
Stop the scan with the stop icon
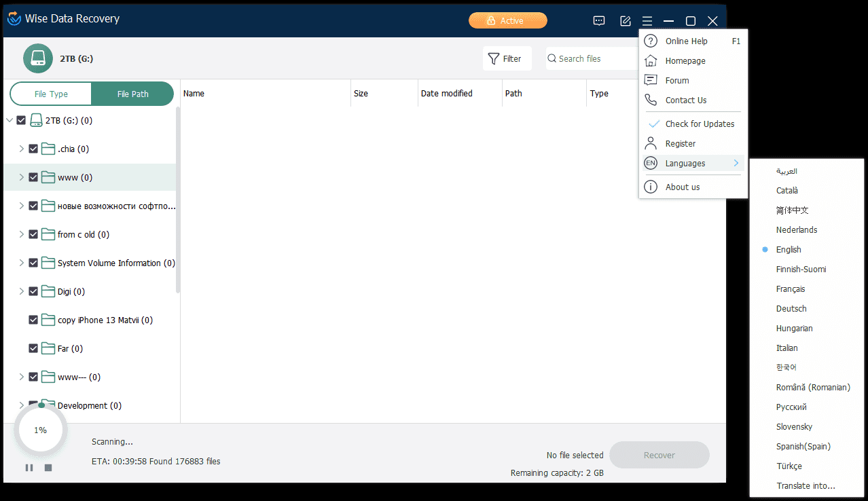[x=48, y=468]
